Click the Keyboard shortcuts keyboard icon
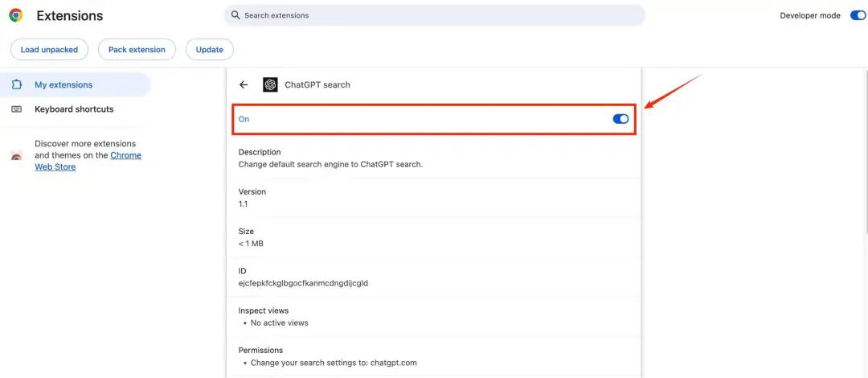Image resolution: width=868 pixels, height=378 pixels. 17,109
